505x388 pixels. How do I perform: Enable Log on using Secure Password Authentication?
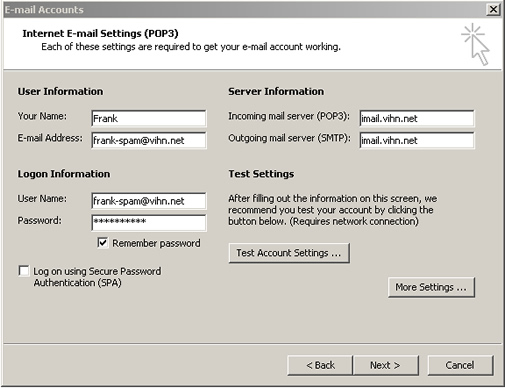(24, 271)
